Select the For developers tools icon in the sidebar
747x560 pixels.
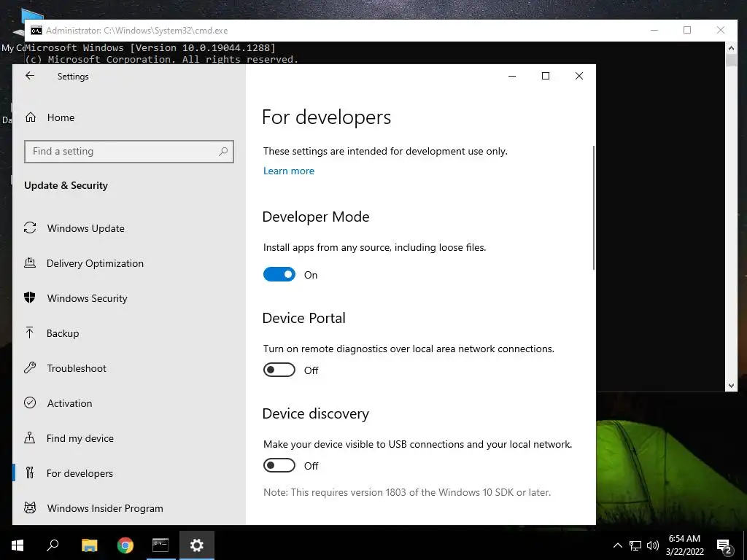[30, 472]
